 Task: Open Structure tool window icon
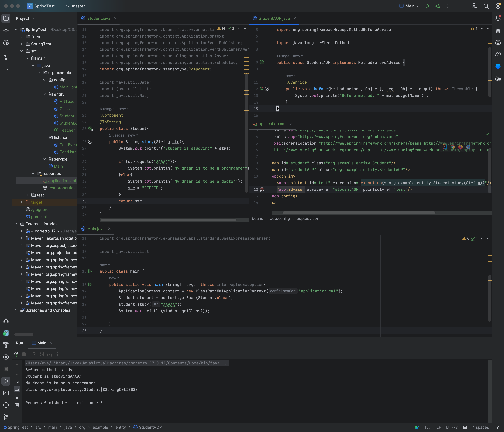pyautogui.click(x=6, y=58)
